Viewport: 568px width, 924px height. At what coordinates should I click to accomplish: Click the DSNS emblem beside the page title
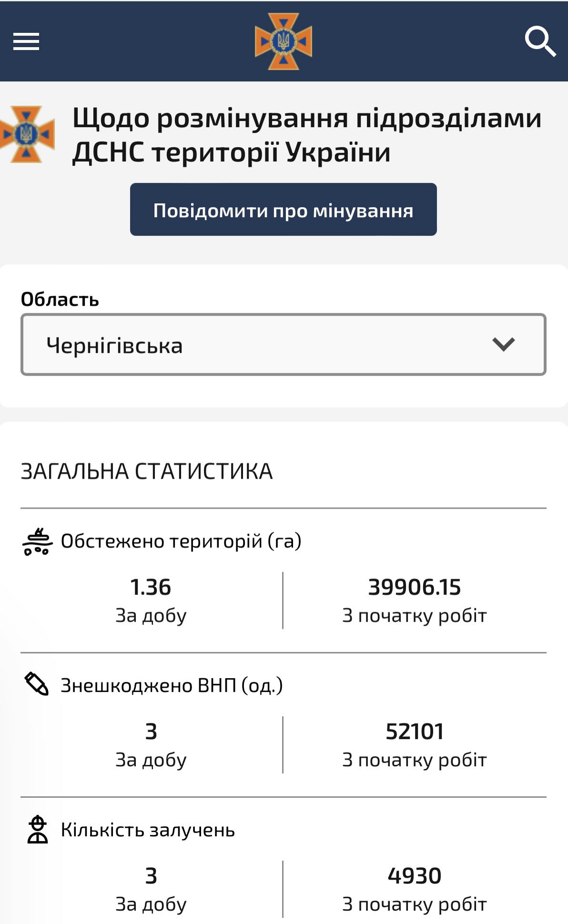click(27, 134)
